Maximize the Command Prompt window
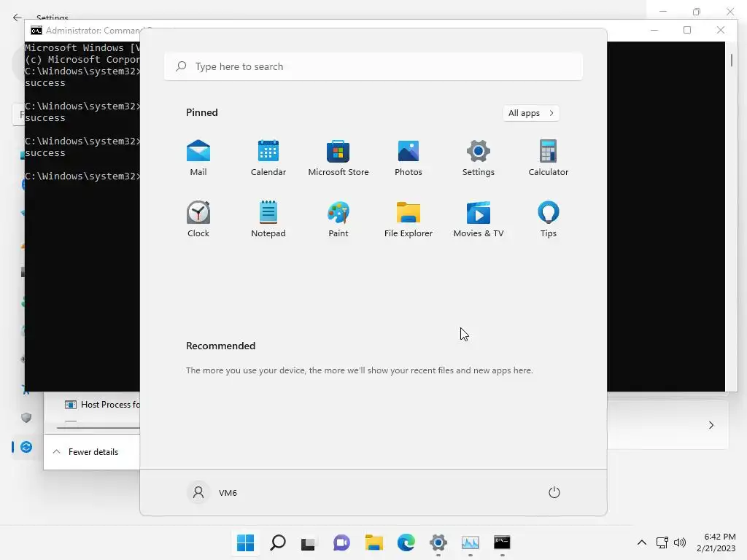This screenshot has width=747, height=560. [x=687, y=30]
